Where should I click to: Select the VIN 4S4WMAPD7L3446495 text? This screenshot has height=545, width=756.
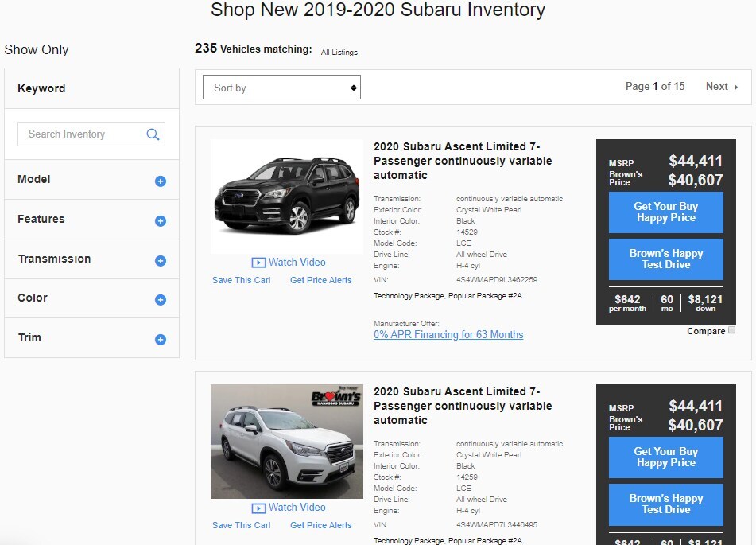497,525
